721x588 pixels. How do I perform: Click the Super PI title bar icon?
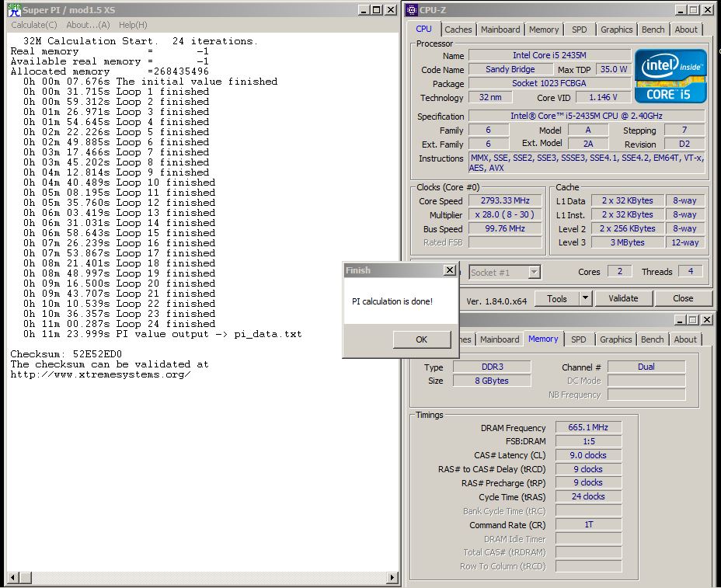(14, 9)
